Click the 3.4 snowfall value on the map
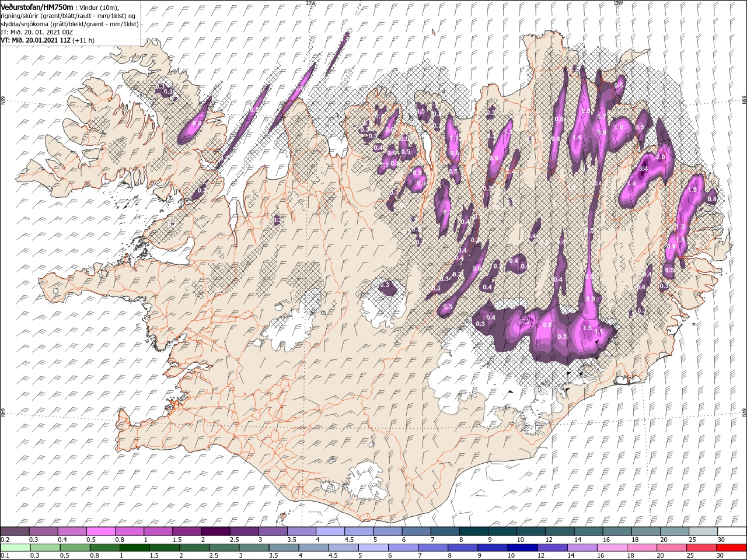This screenshot has width=747, height=560. pyautogui.click(x=644, y=169)
